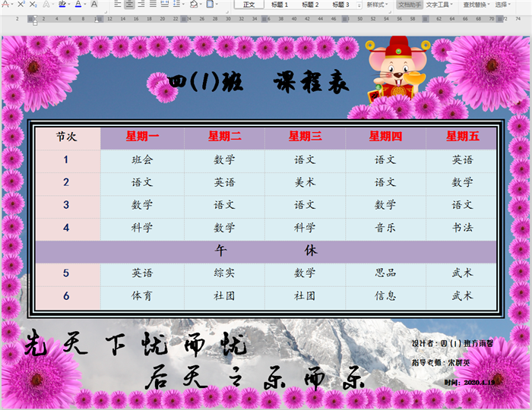Apply superscript formatting

point(21,5)
